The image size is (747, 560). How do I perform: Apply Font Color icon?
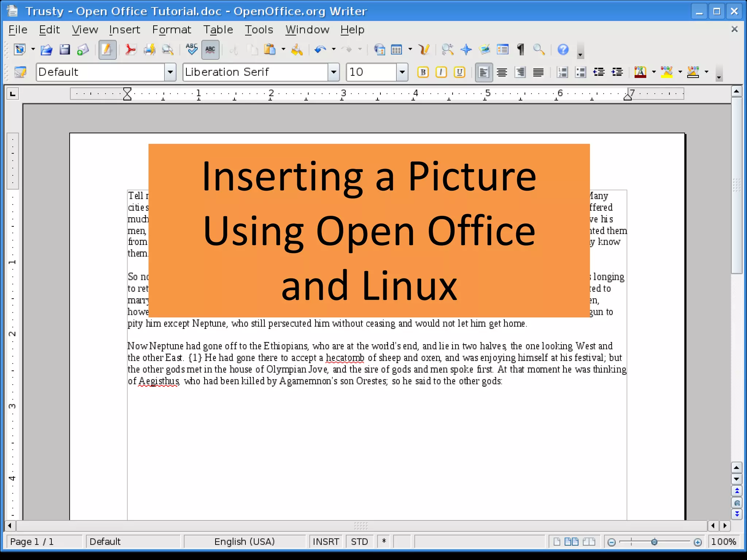[640, 72]
